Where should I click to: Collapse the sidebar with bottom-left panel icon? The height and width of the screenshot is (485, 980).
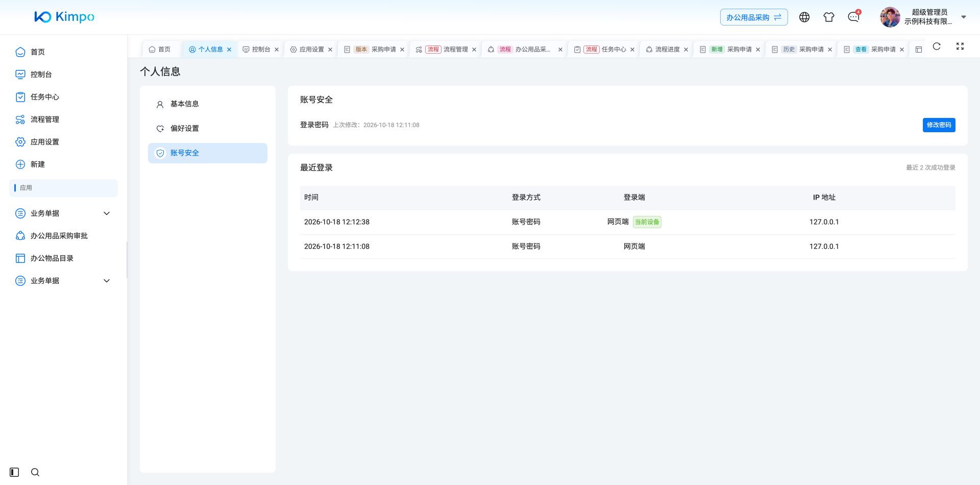[x=14, y=472]
